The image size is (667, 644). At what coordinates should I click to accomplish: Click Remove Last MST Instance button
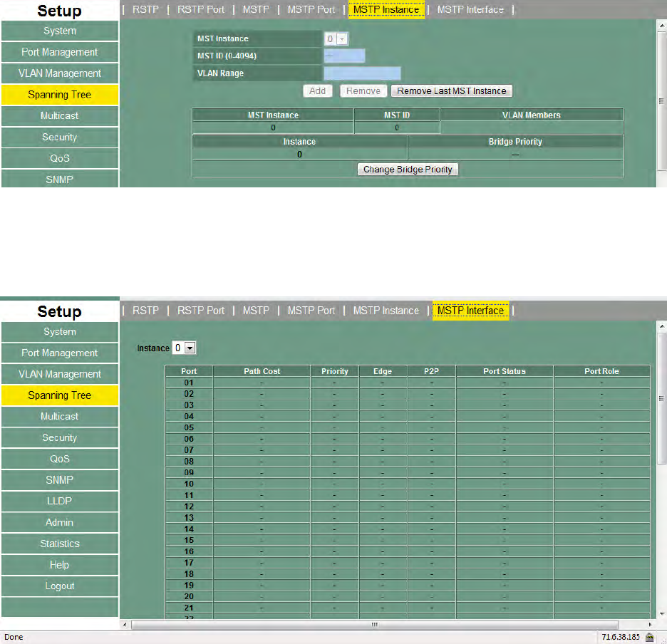pyautogui.click(x=452, y=91)
